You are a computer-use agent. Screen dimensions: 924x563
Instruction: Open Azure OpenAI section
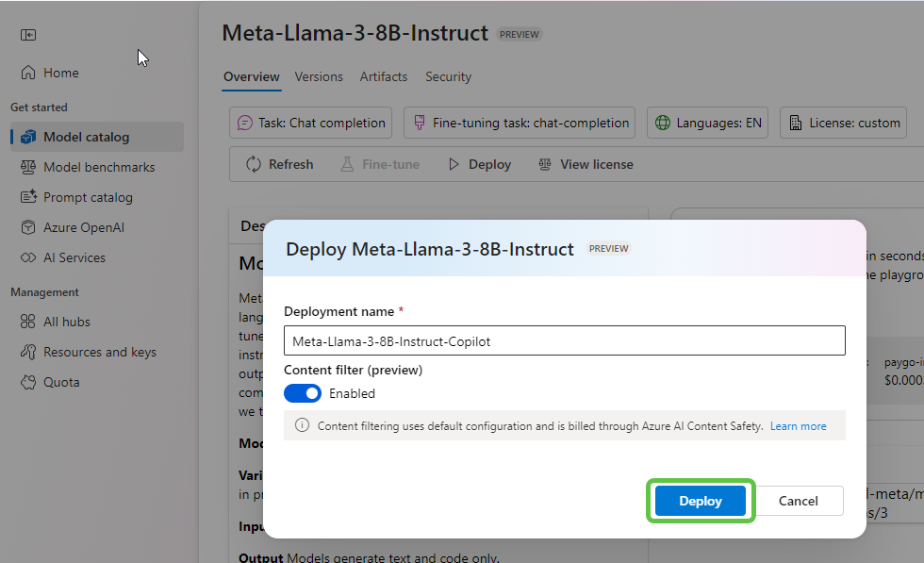point(83,227)
